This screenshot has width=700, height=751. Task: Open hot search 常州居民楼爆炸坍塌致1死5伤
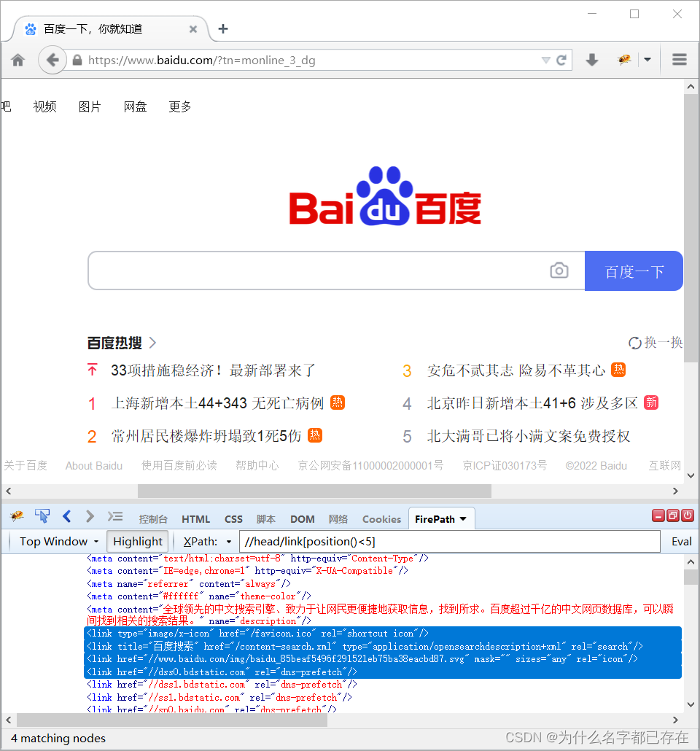(206, 436)
